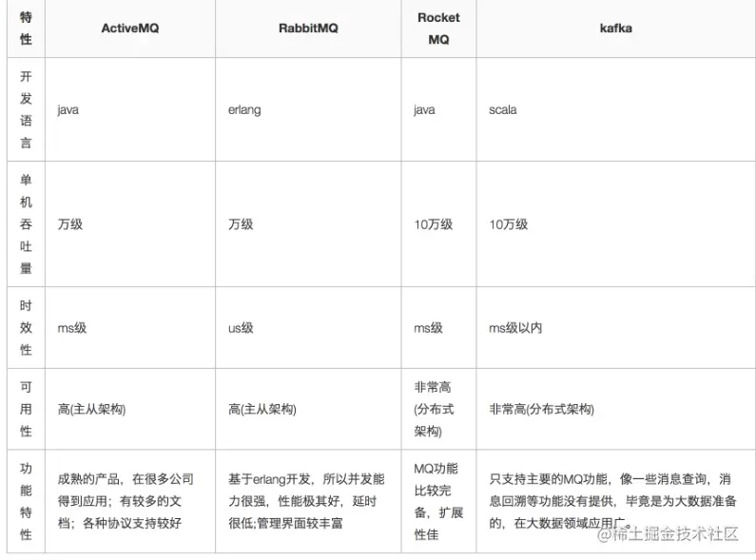
Task: Click kafka's 10万级 throughput cell
Action: tap(615, 224)
